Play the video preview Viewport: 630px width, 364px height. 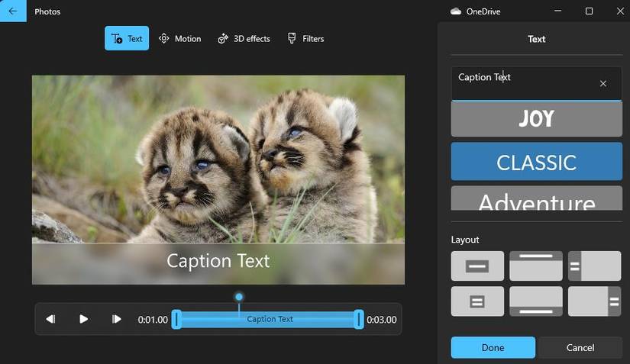[83, 319]
